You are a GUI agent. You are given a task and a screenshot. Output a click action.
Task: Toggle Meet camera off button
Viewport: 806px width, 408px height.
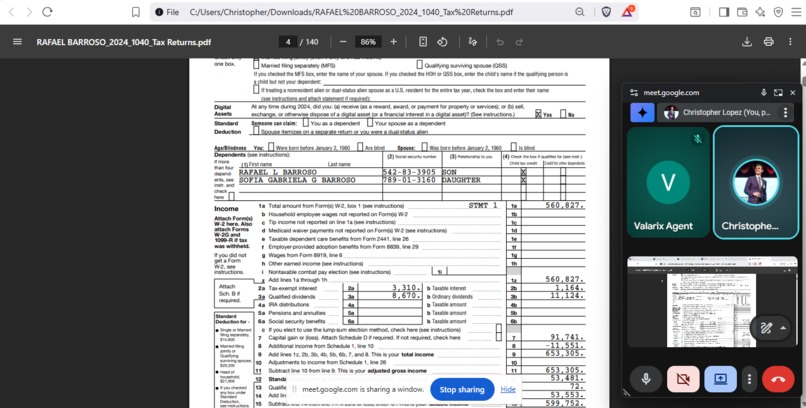[x=683, y=379]
